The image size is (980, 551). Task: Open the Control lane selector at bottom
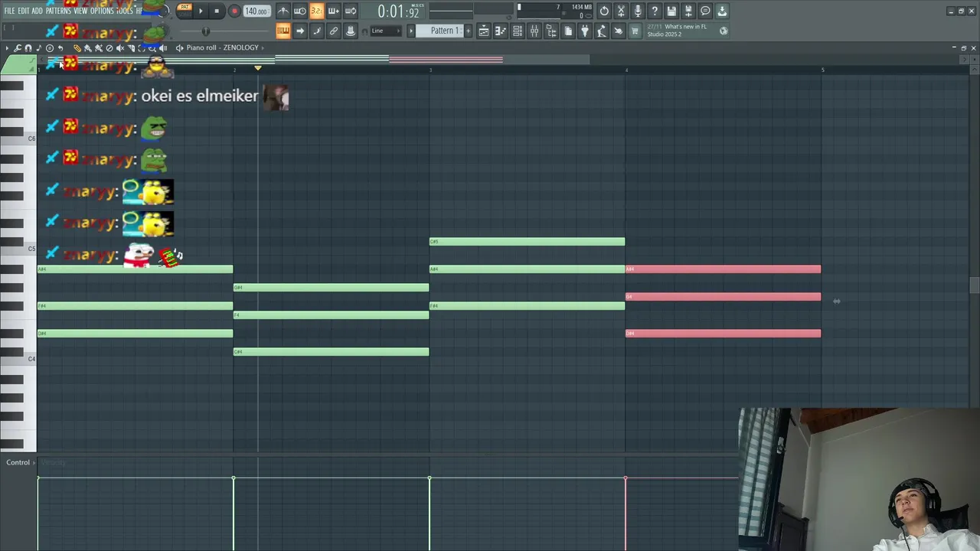(21, 462)
